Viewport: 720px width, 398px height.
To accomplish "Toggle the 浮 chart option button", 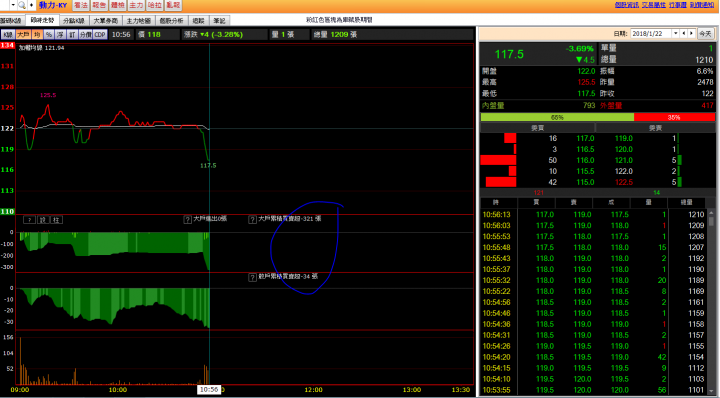I will click(61, 34).
